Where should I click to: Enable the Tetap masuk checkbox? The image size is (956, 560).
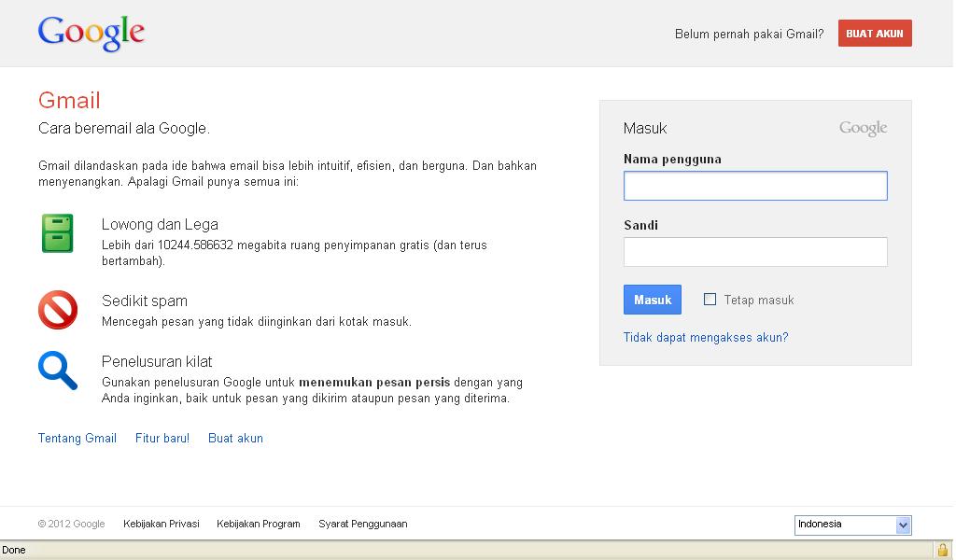pyautogui.click(x=710, y=299)
